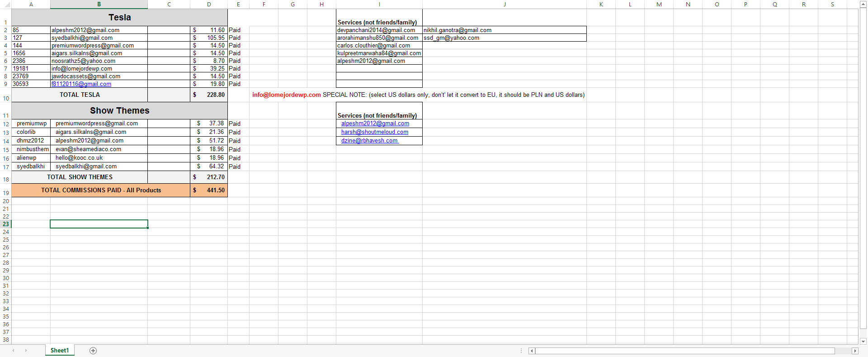Viewport: 868px width, 357px height.
Task: Click vertical scrollbar up arrow
Action: 863,4
